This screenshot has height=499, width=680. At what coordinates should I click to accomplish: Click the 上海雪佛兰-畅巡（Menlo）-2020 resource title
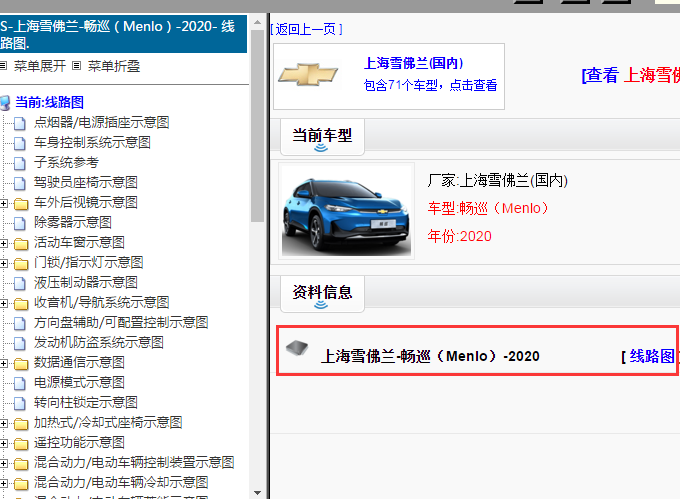tap(430, 356)
